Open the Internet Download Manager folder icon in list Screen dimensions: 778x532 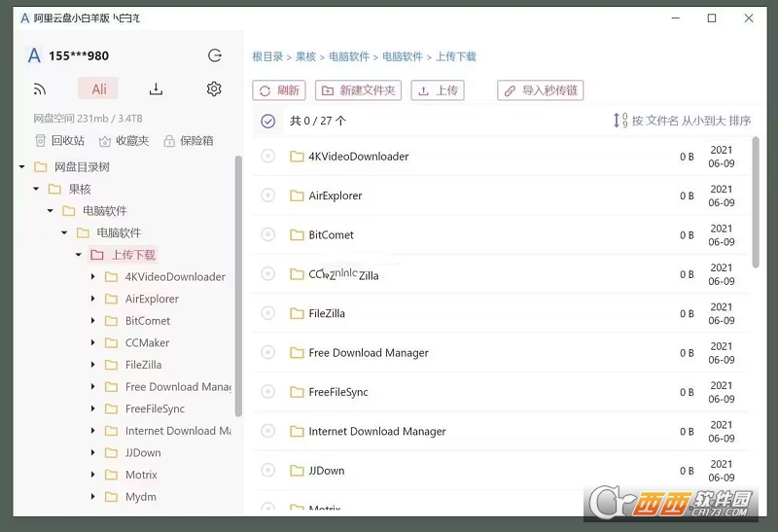[x=297, y=431]
